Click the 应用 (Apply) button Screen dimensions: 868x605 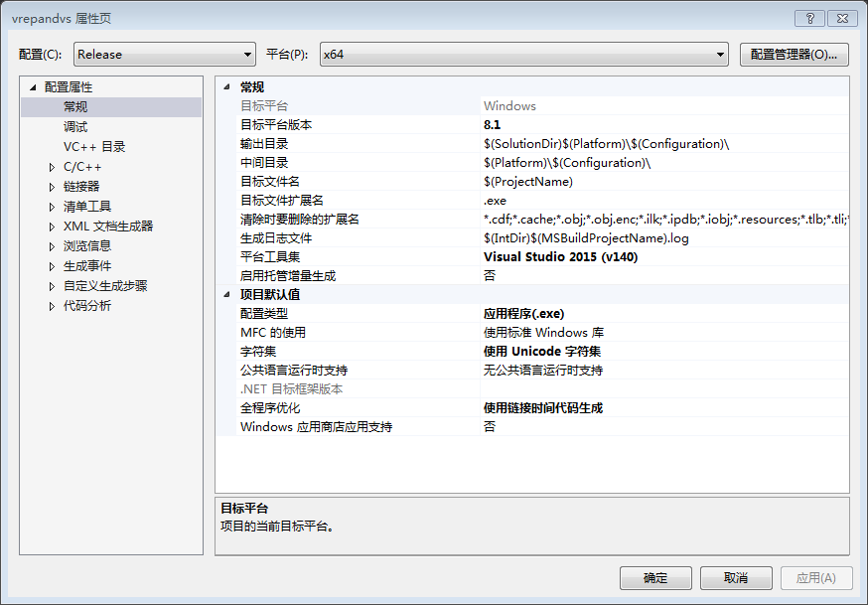(815, 577)
